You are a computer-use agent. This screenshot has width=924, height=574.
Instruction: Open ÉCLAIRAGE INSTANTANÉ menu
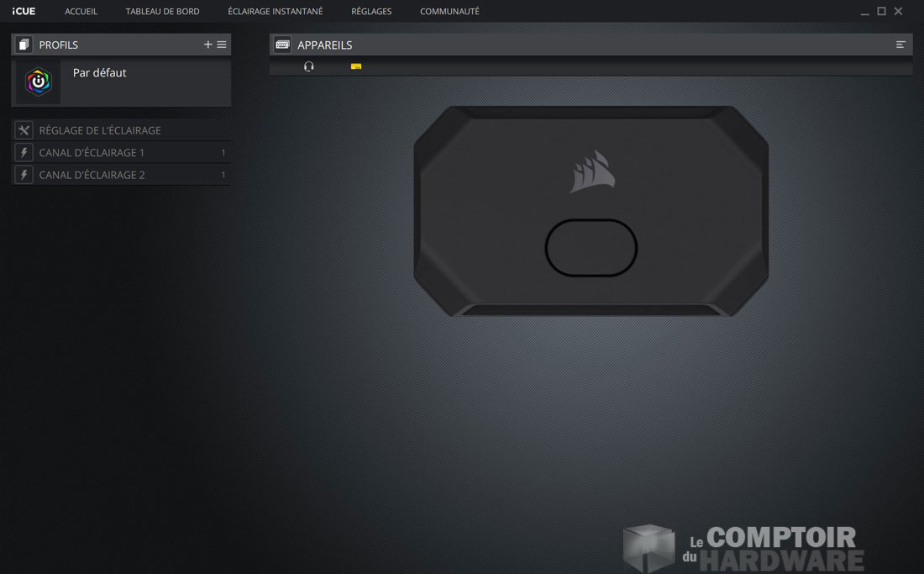coord(275,12)
